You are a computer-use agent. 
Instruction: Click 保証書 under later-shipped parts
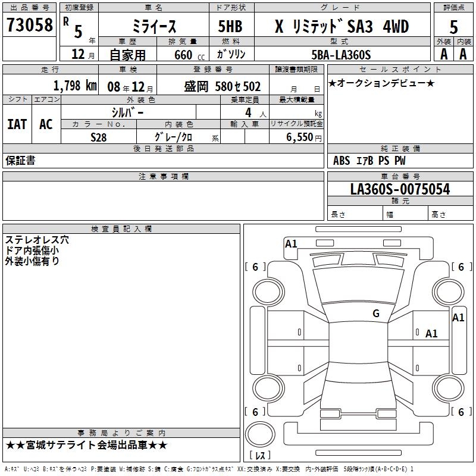20,161
